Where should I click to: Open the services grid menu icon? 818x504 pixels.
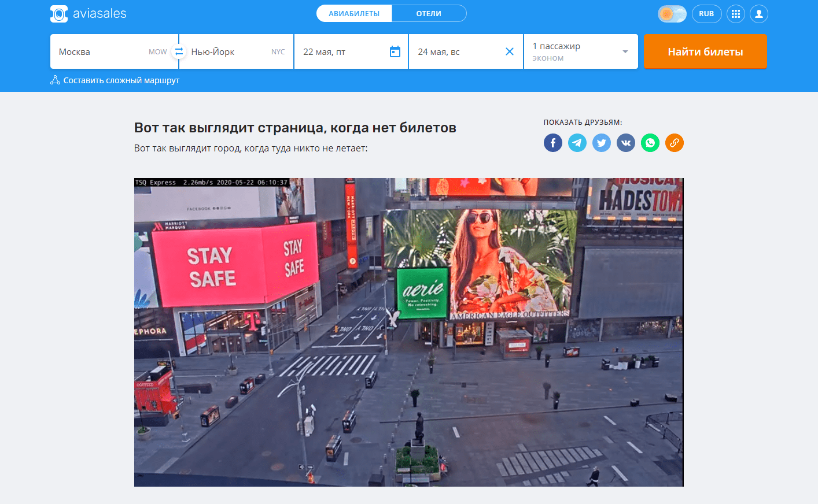736,14
